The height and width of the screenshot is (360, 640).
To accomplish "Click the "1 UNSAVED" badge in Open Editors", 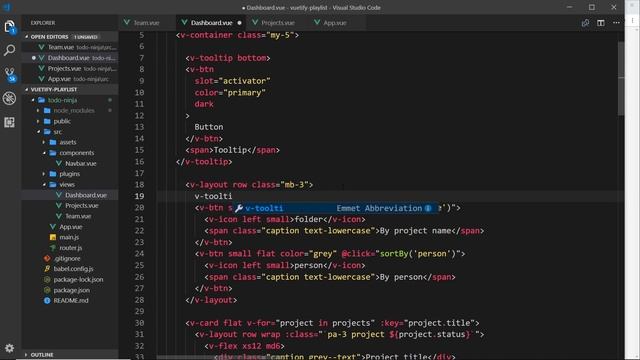I will [x=86, y=37].
